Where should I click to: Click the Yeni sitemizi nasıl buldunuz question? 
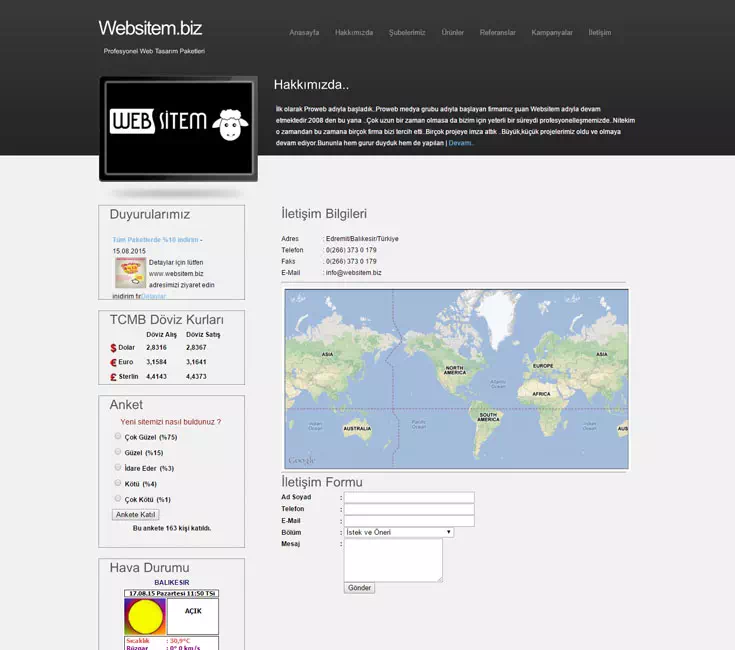(x=171, y=422)
